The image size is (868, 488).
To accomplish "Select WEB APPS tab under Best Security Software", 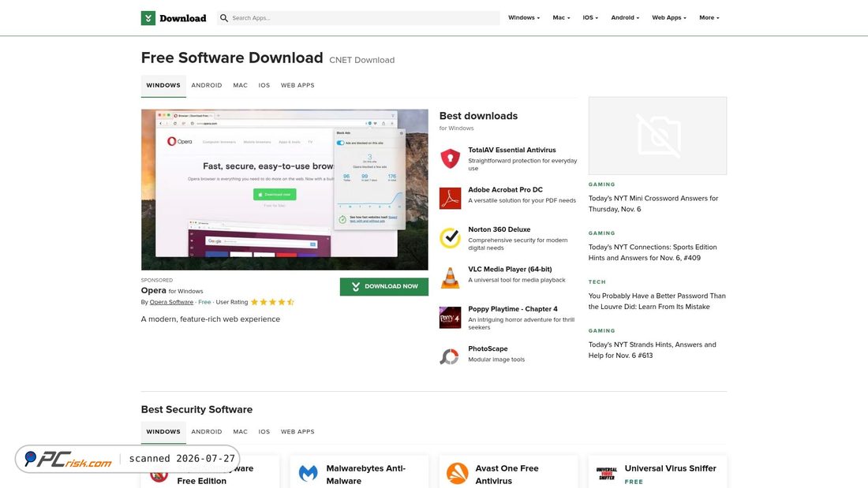I will pyautogui.click(x=297, y=432).
